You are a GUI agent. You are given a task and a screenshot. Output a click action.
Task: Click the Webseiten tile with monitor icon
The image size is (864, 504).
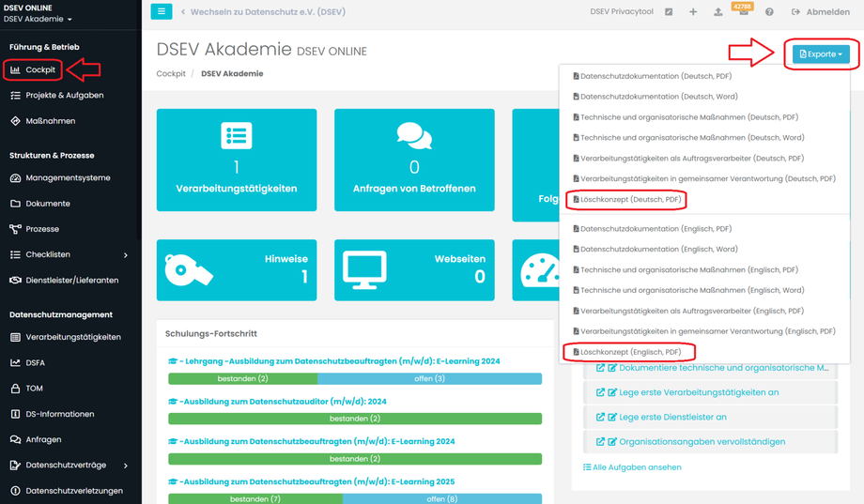(x=414, y=270)
